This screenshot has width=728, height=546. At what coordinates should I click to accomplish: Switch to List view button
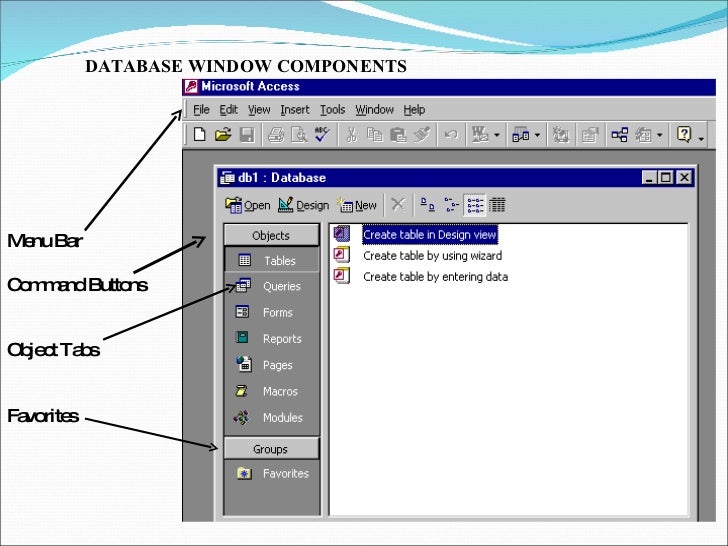pyautogui.click(x=474, y=204)
